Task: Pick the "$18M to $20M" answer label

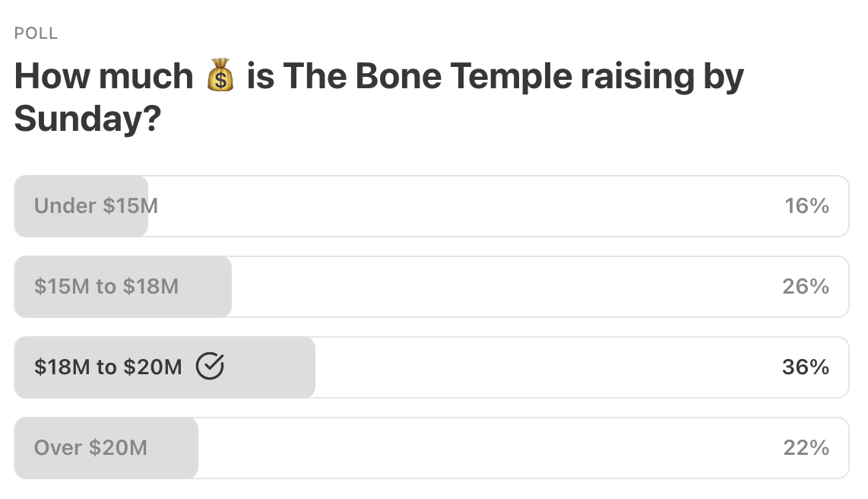Action: (108, 367)
